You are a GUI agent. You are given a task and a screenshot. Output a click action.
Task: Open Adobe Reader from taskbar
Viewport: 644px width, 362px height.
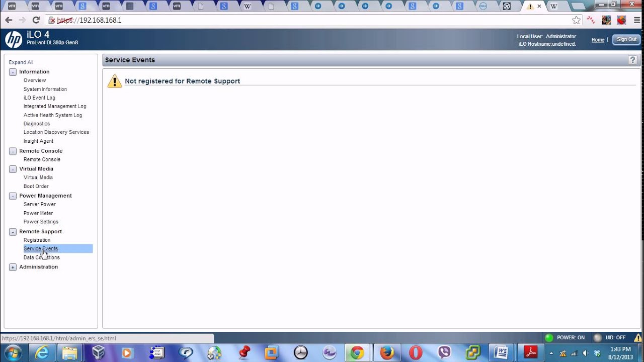530,352
